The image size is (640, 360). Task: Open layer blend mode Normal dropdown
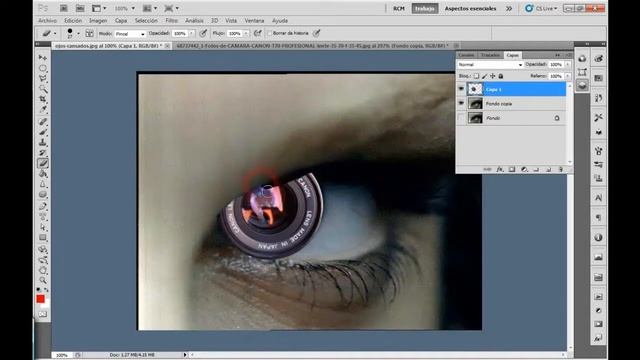click(x=490, y=64)
